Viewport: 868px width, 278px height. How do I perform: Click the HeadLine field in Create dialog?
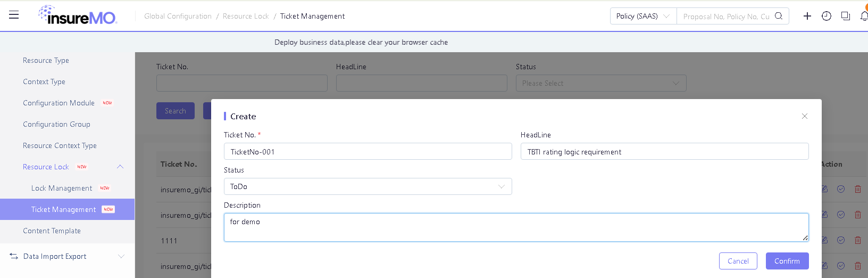(x=664, y=152)
